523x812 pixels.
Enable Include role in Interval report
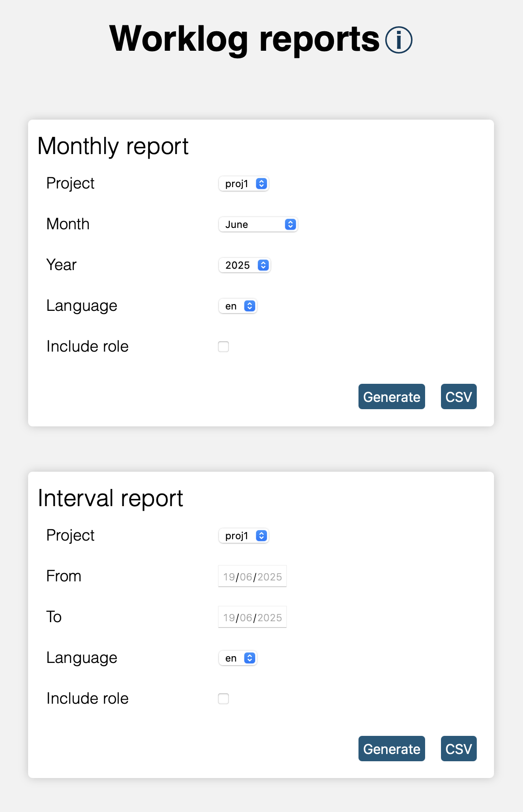(x=223, y=699)
